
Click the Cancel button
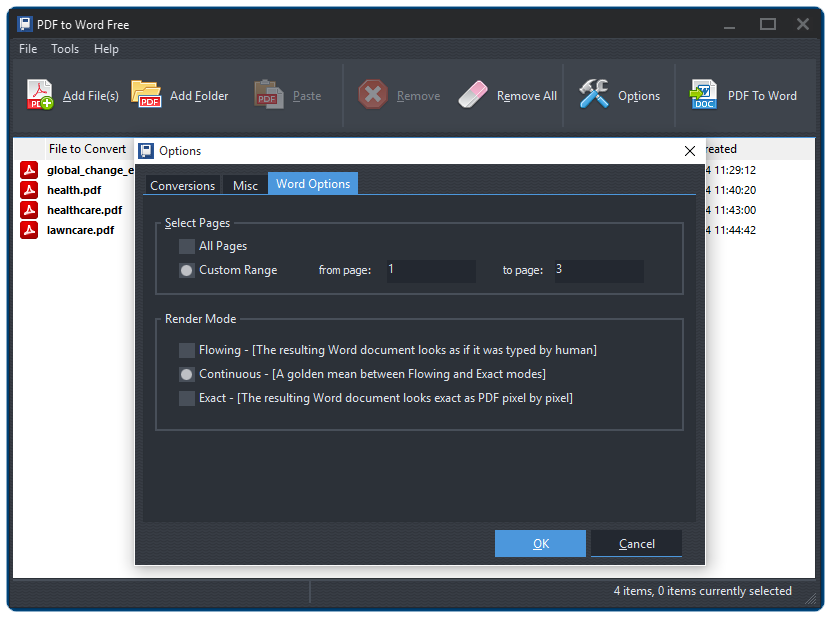[x=636, y=543]
